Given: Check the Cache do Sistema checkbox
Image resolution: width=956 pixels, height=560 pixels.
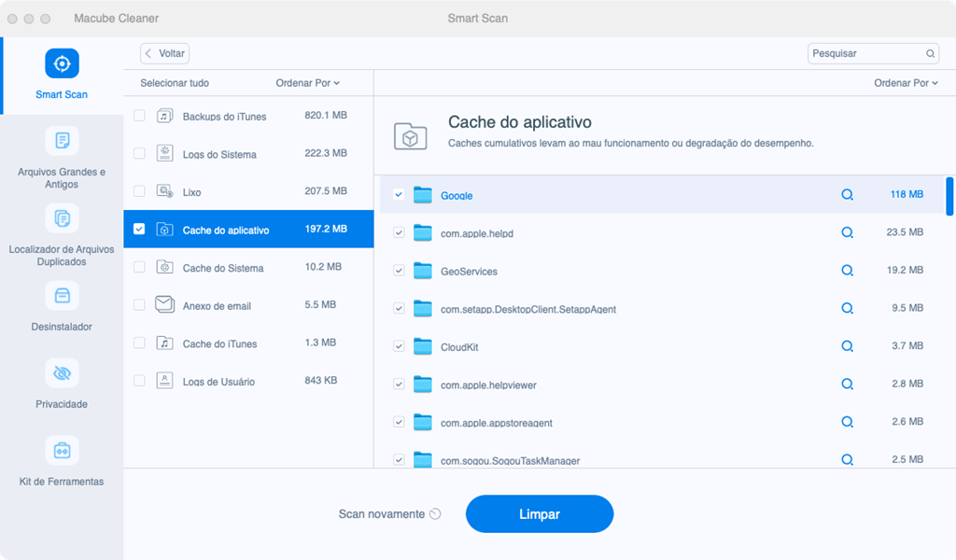Looking at the screenshot, I should (x=140, y=267).
